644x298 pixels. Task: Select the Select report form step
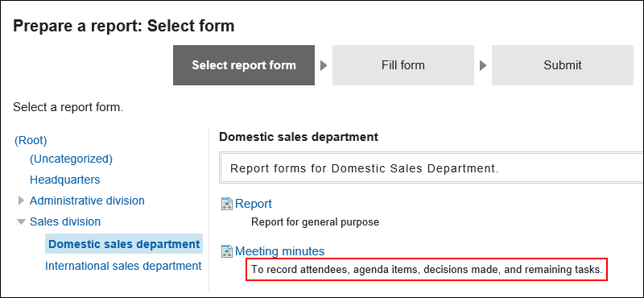pyautogui.click(x=244, y=65)
